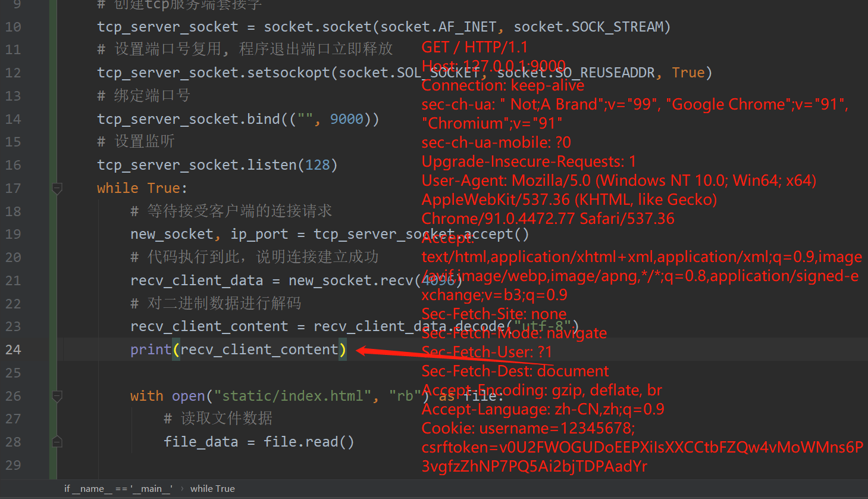Select the if __name__ == '__main__' breadcrumb
Screen dimensions: 868x499
118,489
